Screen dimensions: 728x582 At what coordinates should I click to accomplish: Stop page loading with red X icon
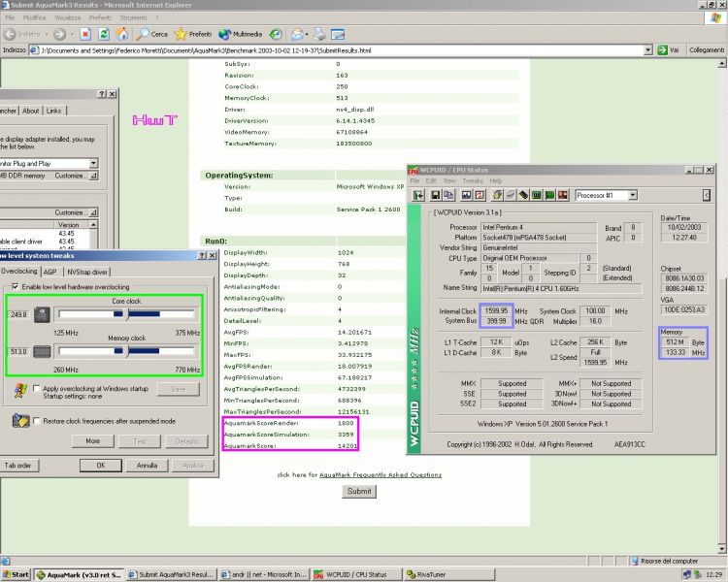tap(85, 34)
